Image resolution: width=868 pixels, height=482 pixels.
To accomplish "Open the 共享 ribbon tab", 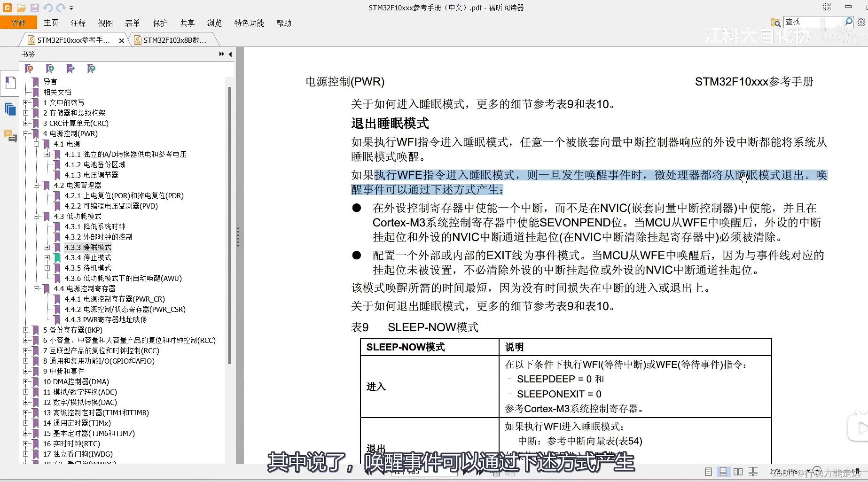I will 188,23.
